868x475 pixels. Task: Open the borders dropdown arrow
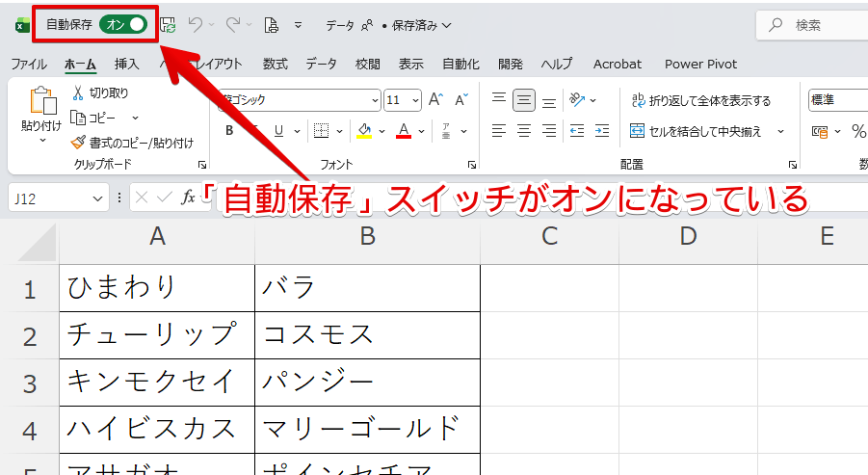point(340,132)
